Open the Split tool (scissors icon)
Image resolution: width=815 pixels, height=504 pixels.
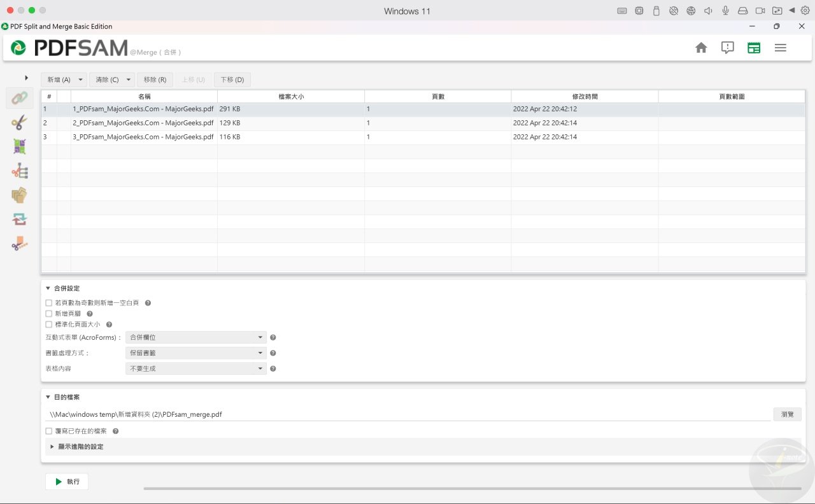(19, 123)
